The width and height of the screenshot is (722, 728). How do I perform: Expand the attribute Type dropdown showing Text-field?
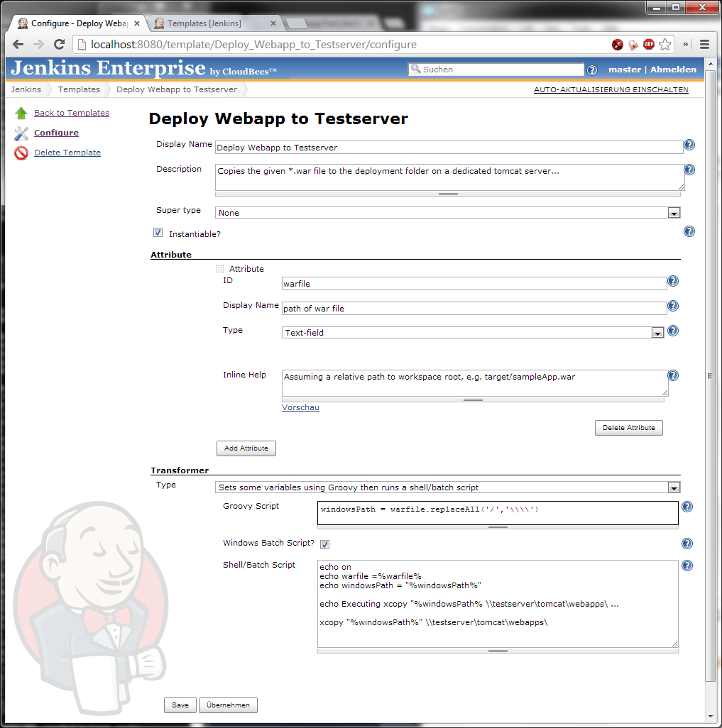[473, 332]
